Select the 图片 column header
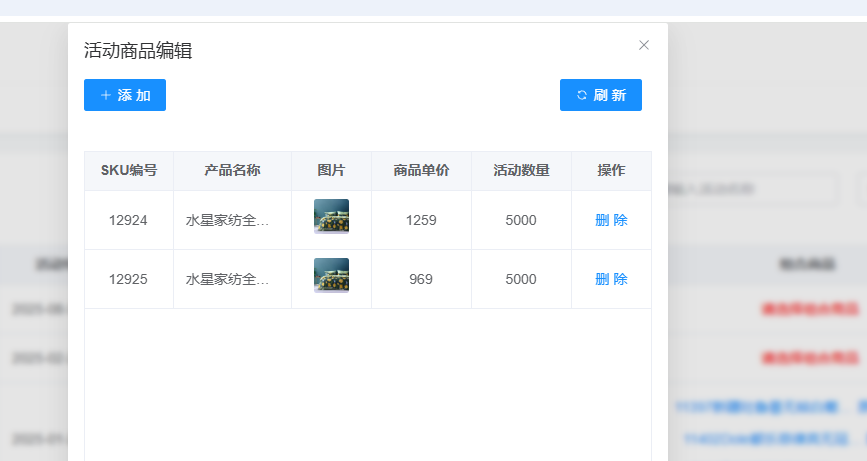Image resolution: width=867 pixels, height=461 pixels. 331,170
